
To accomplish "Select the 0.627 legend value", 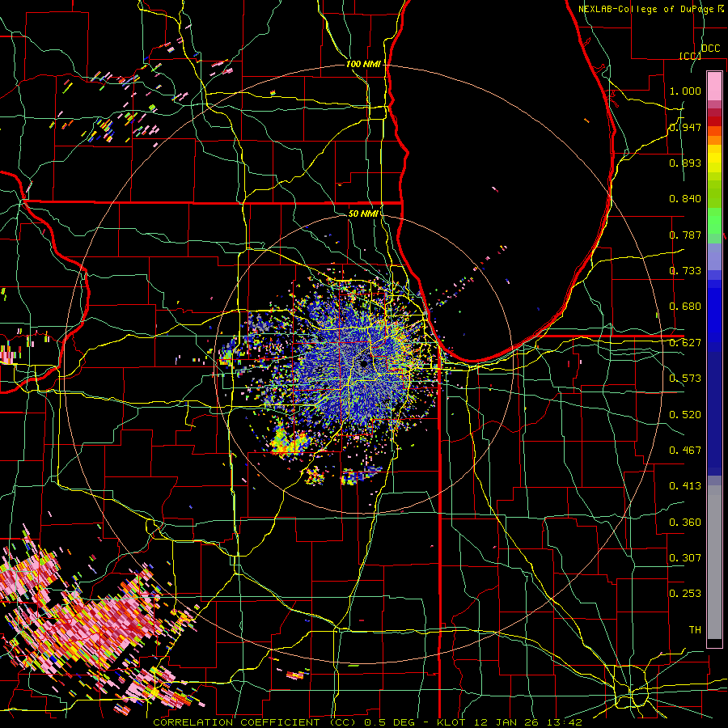I will pyautogui.click(x=685, y=343).
